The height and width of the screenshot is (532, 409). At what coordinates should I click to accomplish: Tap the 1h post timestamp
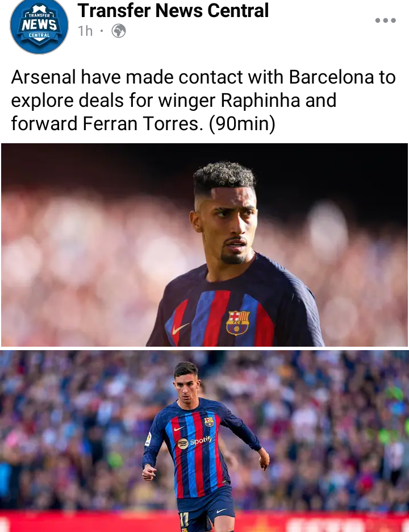pyautogui.click(x=85, y=31)
